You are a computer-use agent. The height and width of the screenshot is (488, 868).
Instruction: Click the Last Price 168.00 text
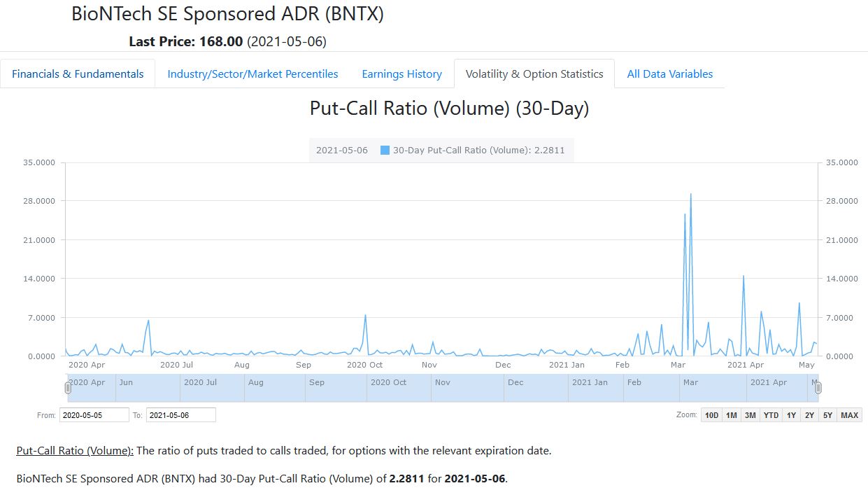(x=185, y=41)
